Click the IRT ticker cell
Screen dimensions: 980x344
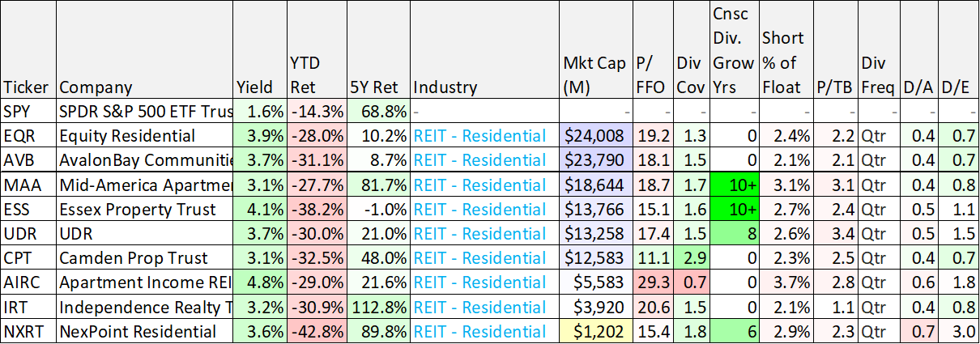pyautogui.click(x=28, y=307)
